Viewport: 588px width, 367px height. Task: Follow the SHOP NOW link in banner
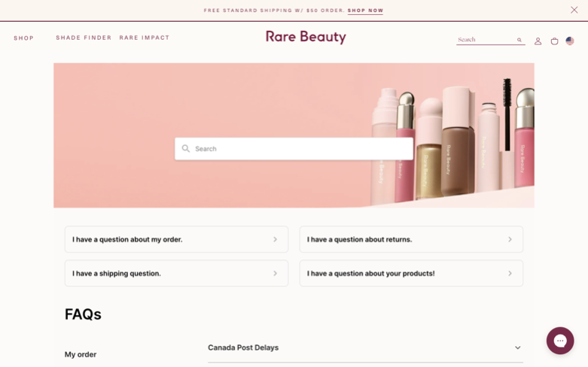tap(365, 11)
